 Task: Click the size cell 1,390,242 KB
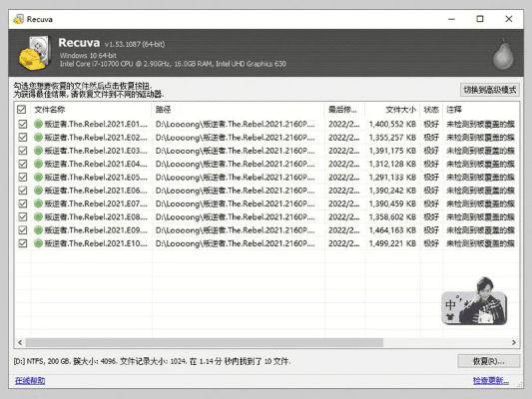tap(392, 191)
